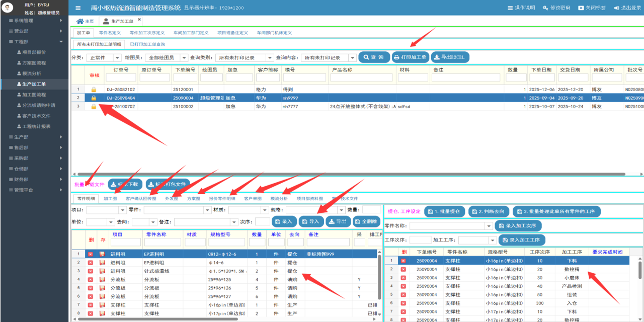
Task: Open the 绘图员 dropdown showing 全部绘图员
Action: pos(184,58)
